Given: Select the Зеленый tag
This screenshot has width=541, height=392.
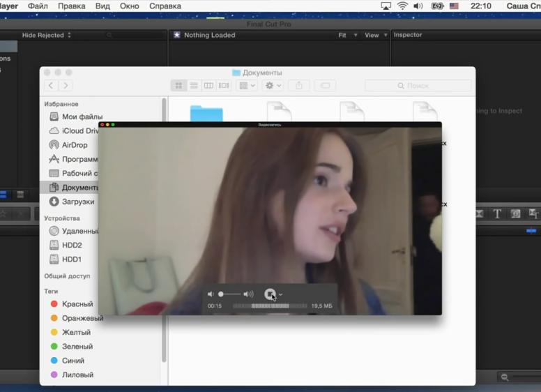Looking at the screenshot, I should (x=72, y=347).
